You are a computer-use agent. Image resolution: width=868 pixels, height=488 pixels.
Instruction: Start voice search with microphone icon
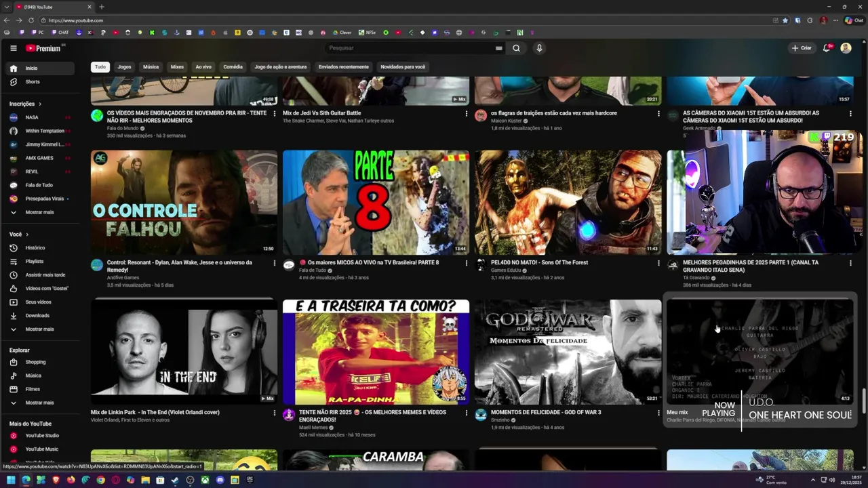pos(539,48)
